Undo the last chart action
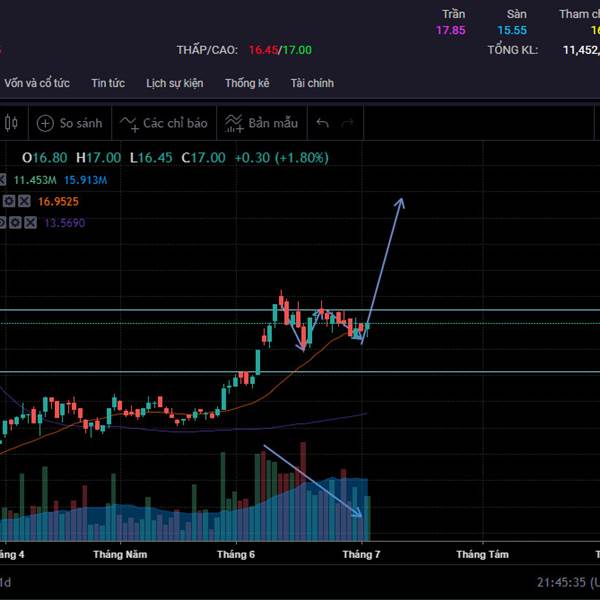This screenshot has height=600, width=600. click(x=323, y=123)
